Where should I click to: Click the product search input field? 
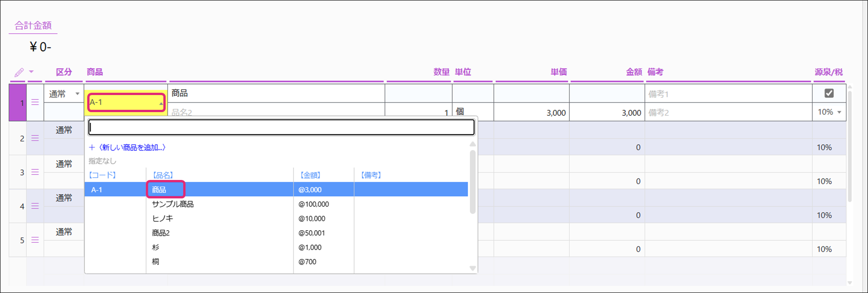[281, 127]
